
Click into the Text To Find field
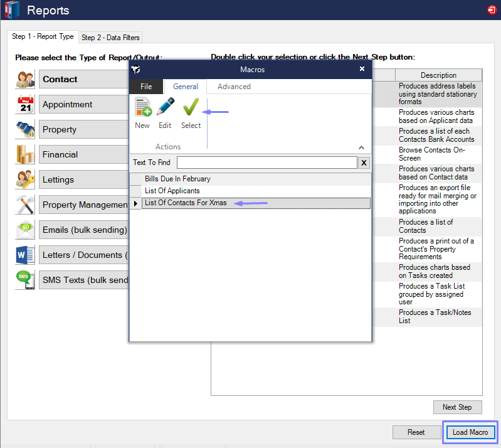click(266, 163)
